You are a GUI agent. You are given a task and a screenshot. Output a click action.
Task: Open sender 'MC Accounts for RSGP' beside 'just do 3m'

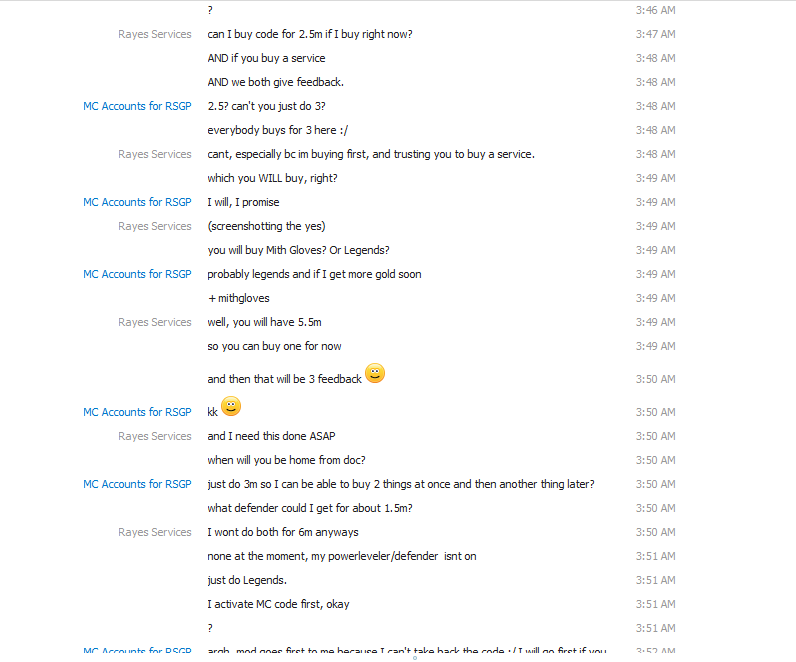(x=137, y=484)
